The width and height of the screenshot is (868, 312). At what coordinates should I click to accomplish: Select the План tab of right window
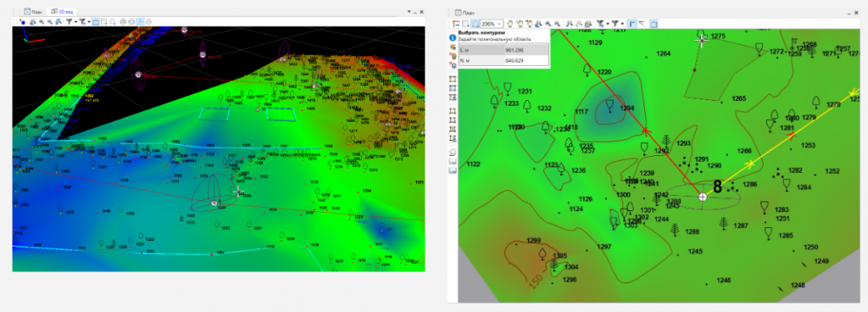(465, 13)
